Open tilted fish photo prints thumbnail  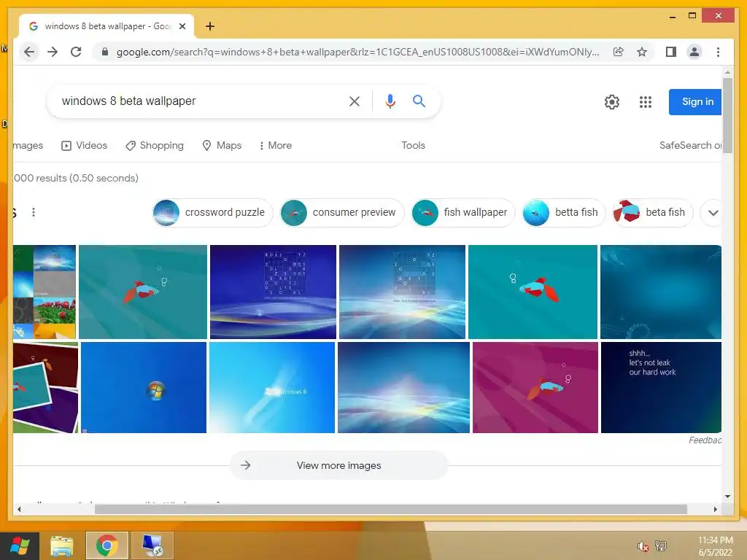click(45, 388)
